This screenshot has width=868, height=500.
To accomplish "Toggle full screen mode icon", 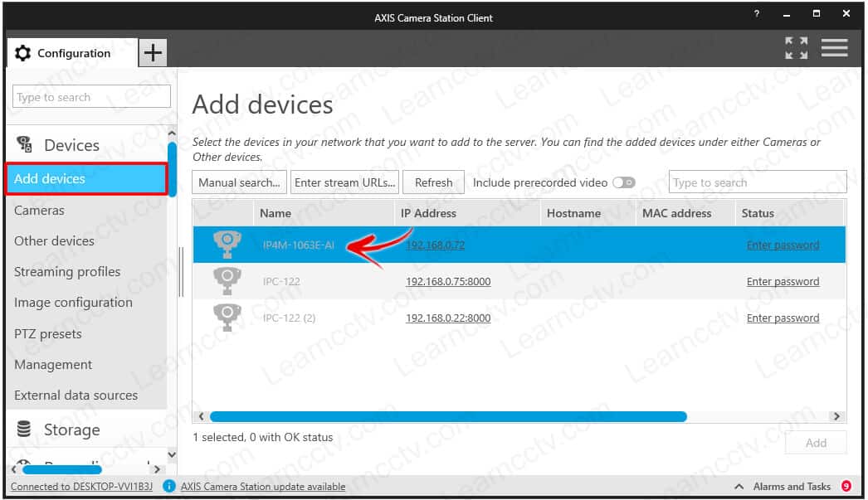I will 797,48.
